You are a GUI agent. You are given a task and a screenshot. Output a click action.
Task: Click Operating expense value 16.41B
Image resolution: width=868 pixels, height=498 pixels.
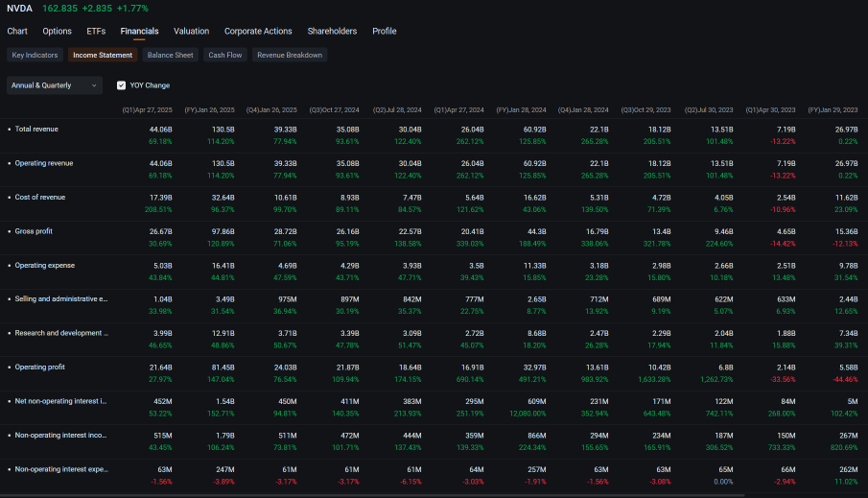click(223, 266)
